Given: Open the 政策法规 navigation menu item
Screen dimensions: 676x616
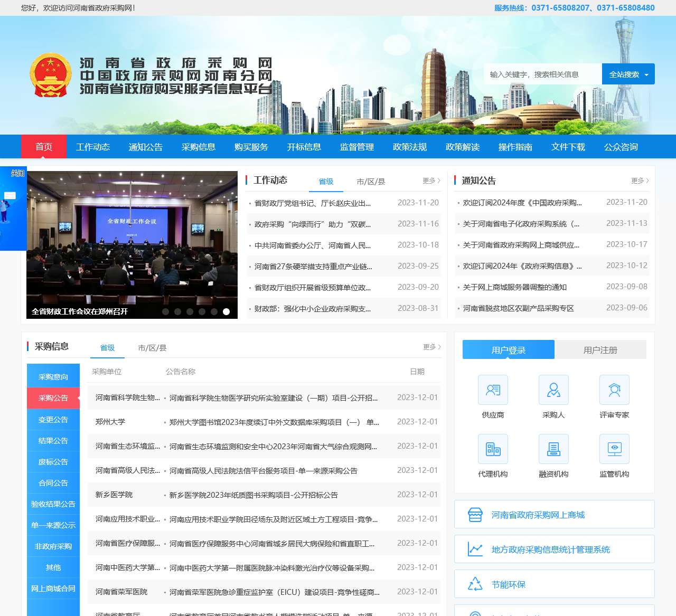Looking at the screenshot, I should [409, 147].
